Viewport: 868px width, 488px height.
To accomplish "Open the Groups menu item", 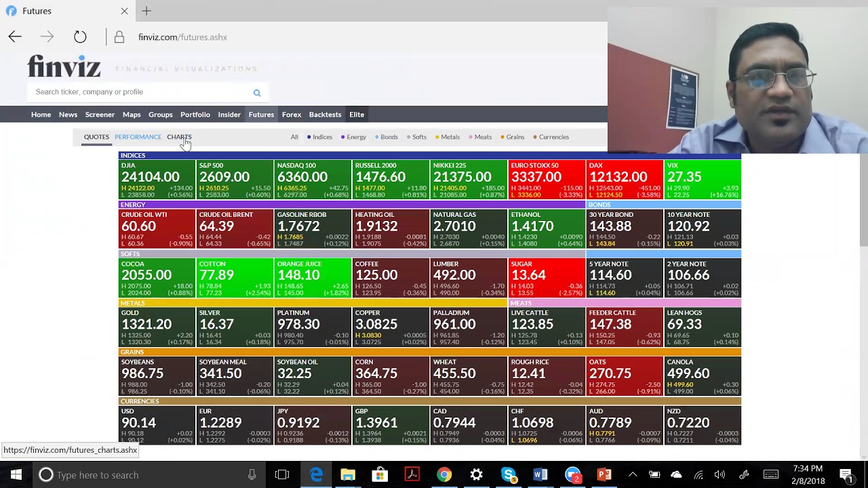I will click(x=161, y=115).
